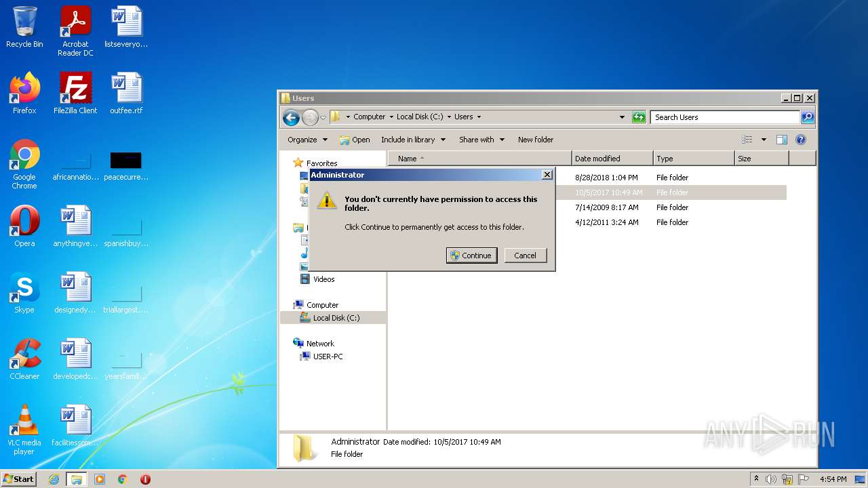
Task: Click Local Disk (C:) breadcrumb segment
Action: pyautogui.click(x=420, y=117)
